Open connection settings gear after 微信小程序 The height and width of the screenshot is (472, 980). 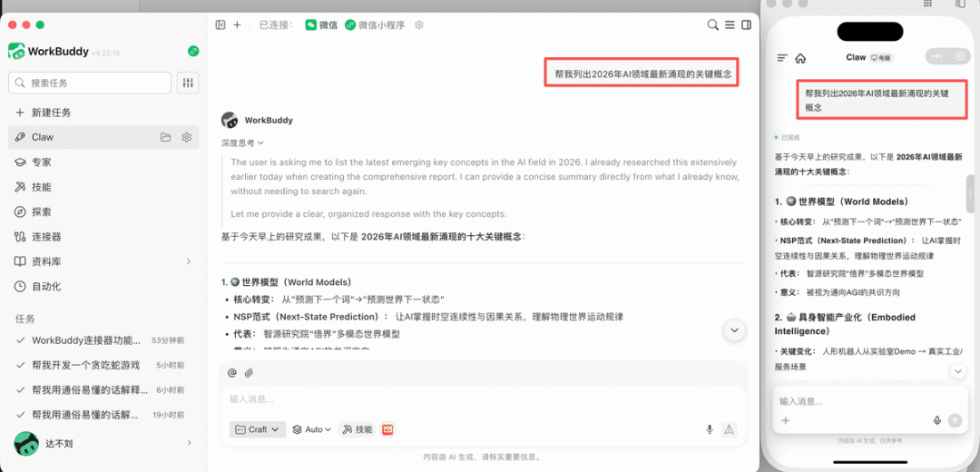(x=419, y=25)
